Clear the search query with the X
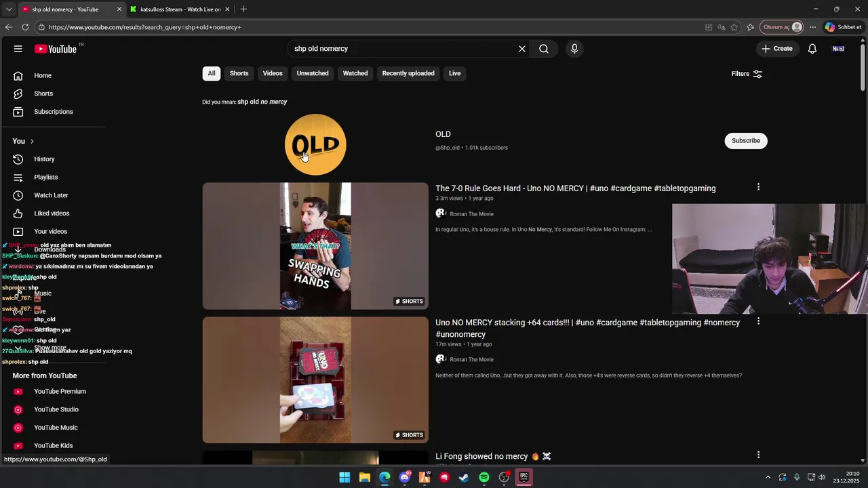This screenshot has height=488, width=868. point(522,49)
